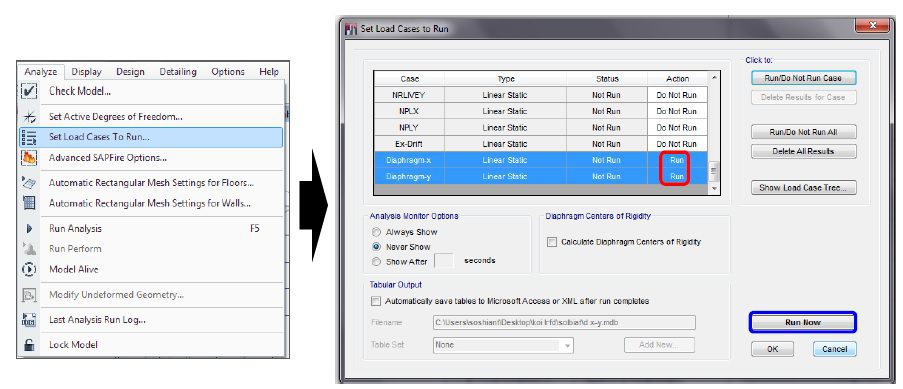The height and width of the screenshot is (389, 903).
Task: Click the Set Load Cases To Run icon
Action: pyautogui.click(x=29, y=137)
